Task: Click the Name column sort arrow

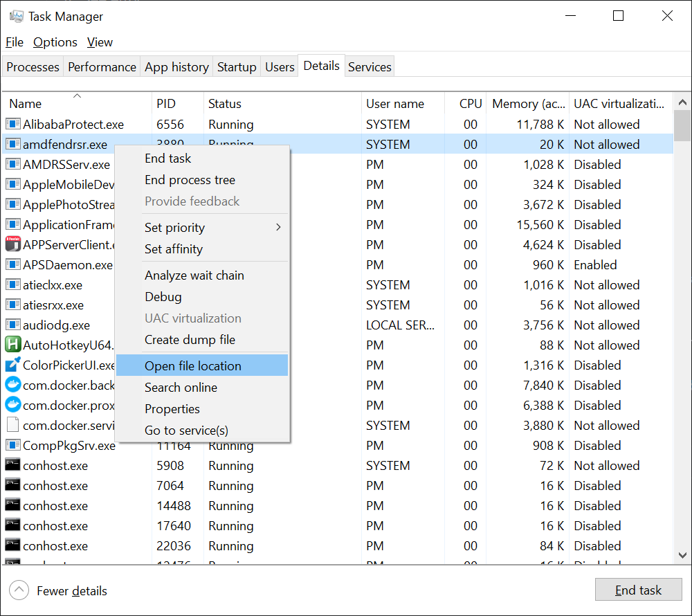Action: 77,96
